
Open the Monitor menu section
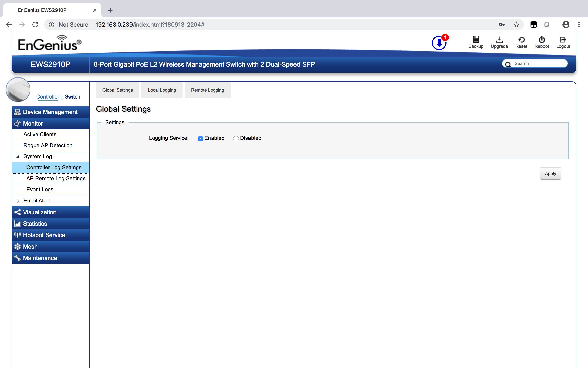click(x=51, y=123)
